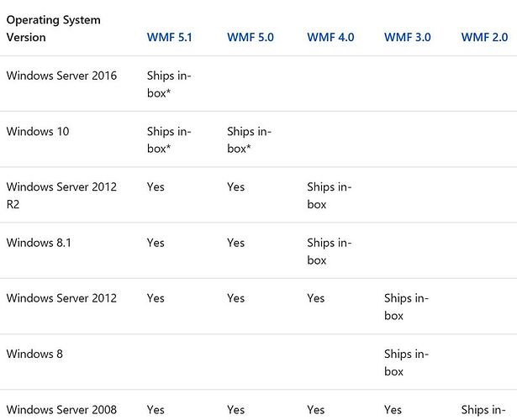Select the Windows Server 2008 row label
Image resolution: width=517 pixels, height=420 pixels.
[61, 410]
